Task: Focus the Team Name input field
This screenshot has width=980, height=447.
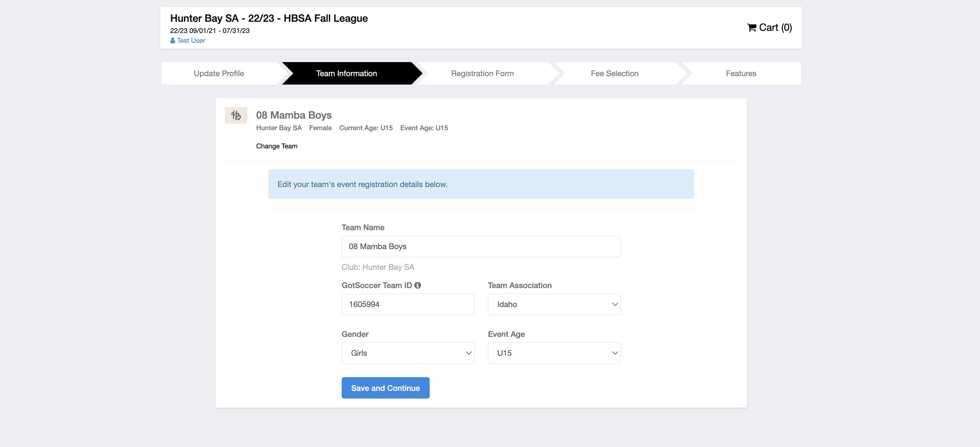Action: (x=481, y=247)
